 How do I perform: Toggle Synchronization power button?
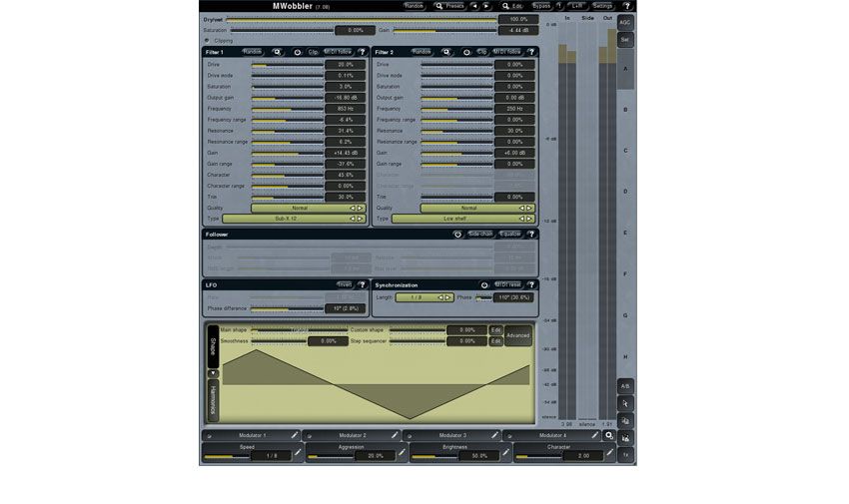click(x=484, y=284)
